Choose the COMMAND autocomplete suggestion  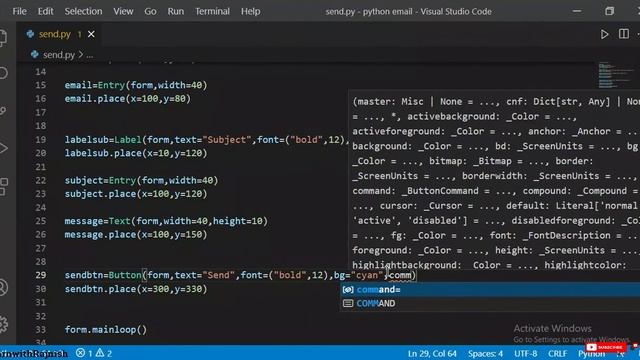(x=490, y=304)
